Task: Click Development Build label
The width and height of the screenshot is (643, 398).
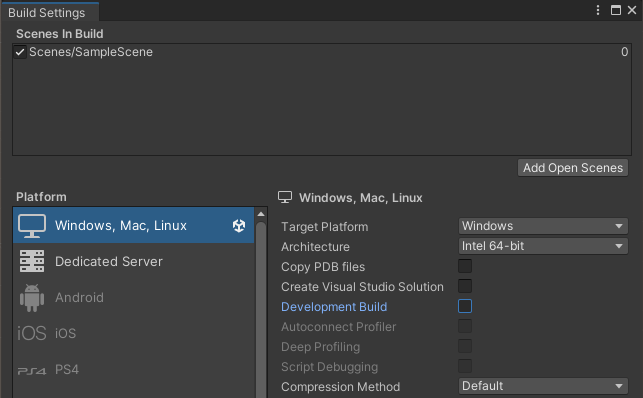Action: tap(334, 307)
